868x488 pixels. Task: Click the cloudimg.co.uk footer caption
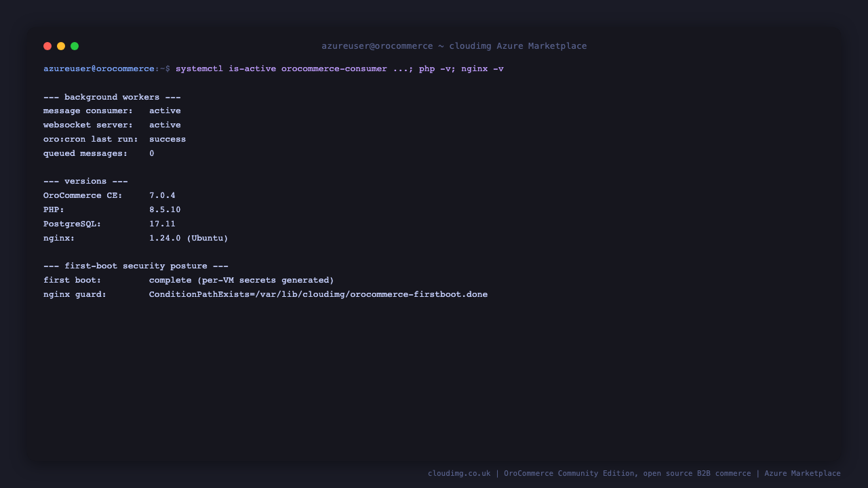pyautogui.click(x=634, y=474)
